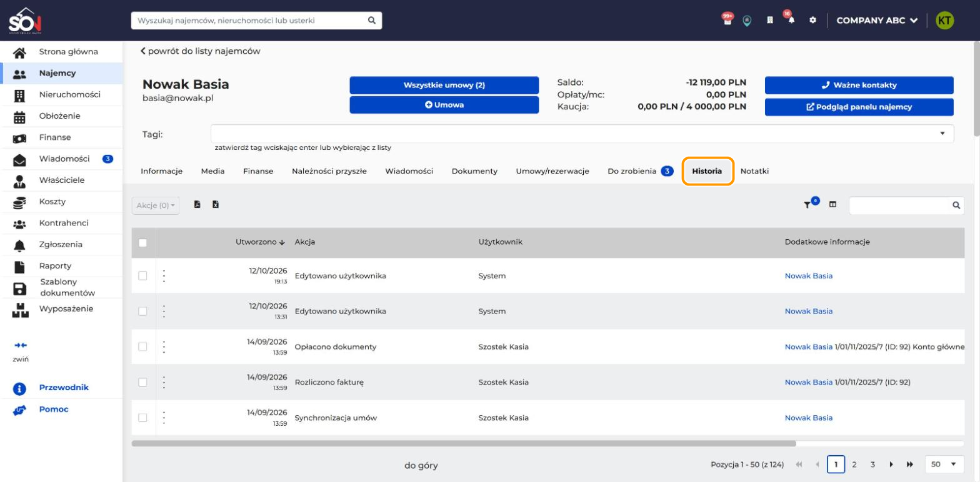Viewport: 980px width, 482px height.
Task: Open Nieruchomości in the sidebar
Action: coord(61,95)
